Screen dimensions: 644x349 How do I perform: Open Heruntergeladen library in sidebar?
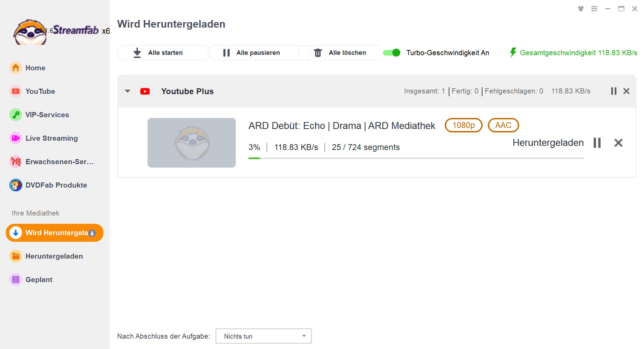pos(55,256)
